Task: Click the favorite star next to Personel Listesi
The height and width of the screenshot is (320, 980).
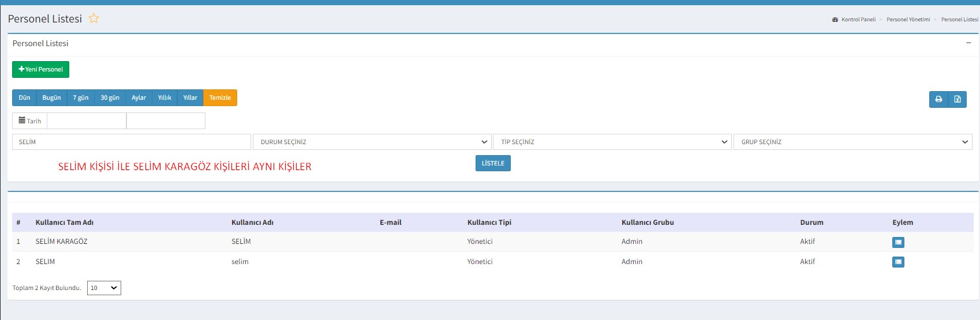Action: (x=94, y=18)
